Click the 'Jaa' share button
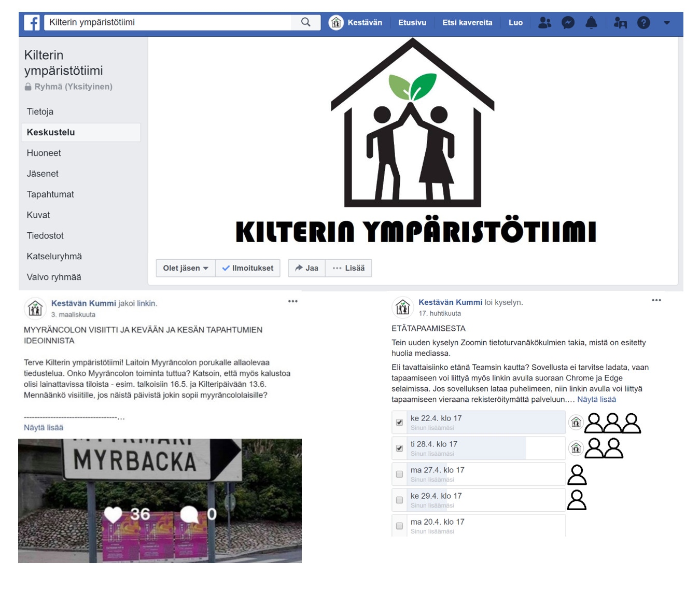Screen dimensions: 700x589 (306, 268)
